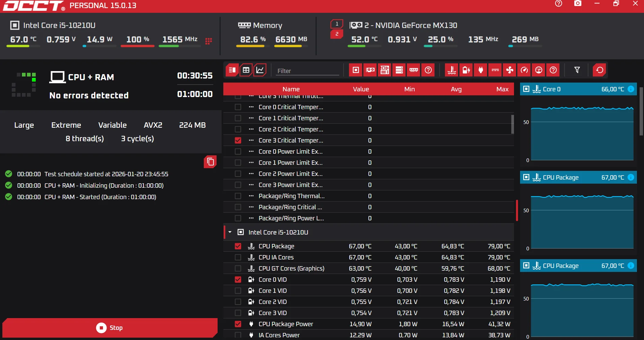Viewport: 644px width, 340px height.
Task: Click the sensor table vertical scrollbar
Action: (x=513, y=124)
